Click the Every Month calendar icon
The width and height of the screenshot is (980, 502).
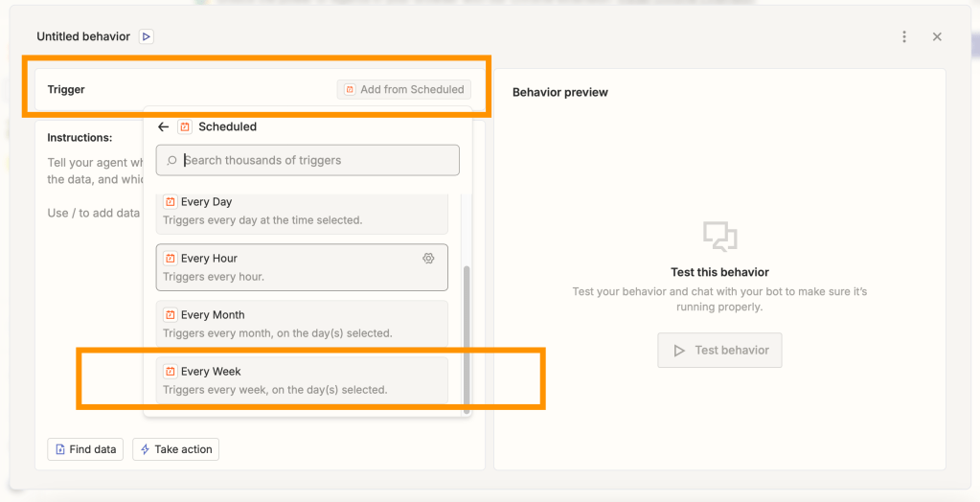171,315
